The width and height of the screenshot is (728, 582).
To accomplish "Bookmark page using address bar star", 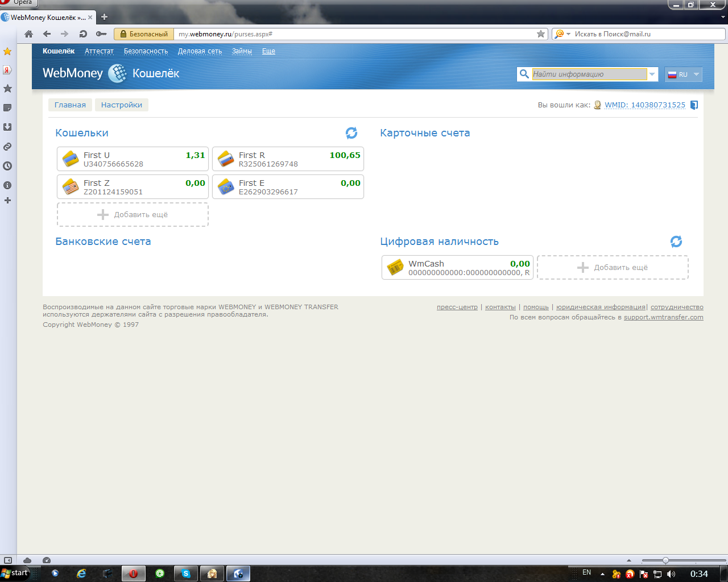I will pyautogui.click(x=541, y=34).
